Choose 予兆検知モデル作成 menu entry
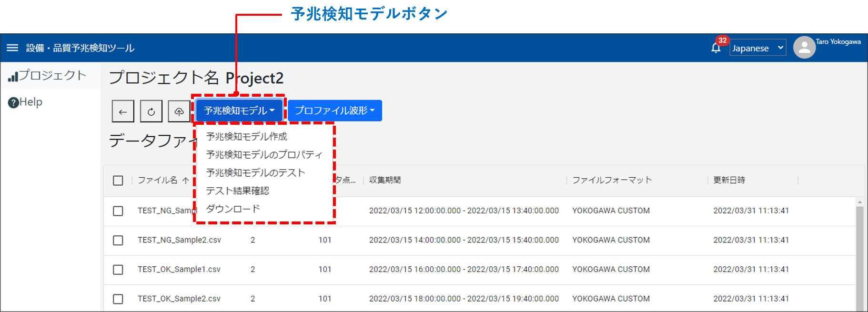 (247, 137)
